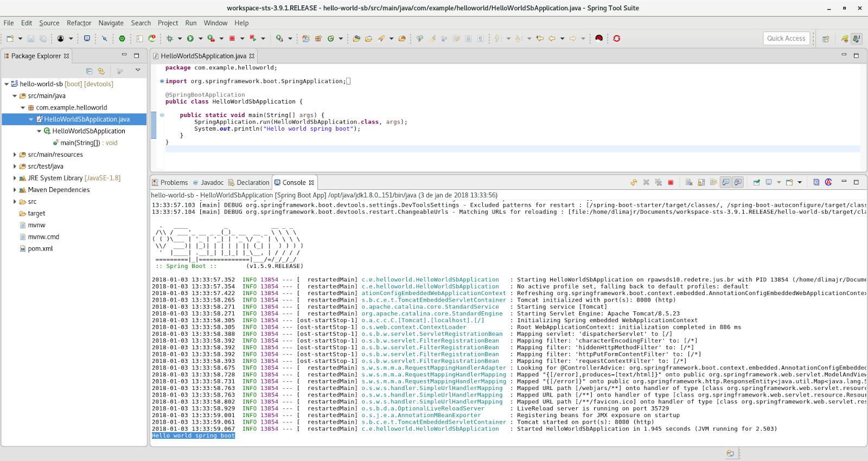Open the New Console View dropdown arrow

coord(800,182)
